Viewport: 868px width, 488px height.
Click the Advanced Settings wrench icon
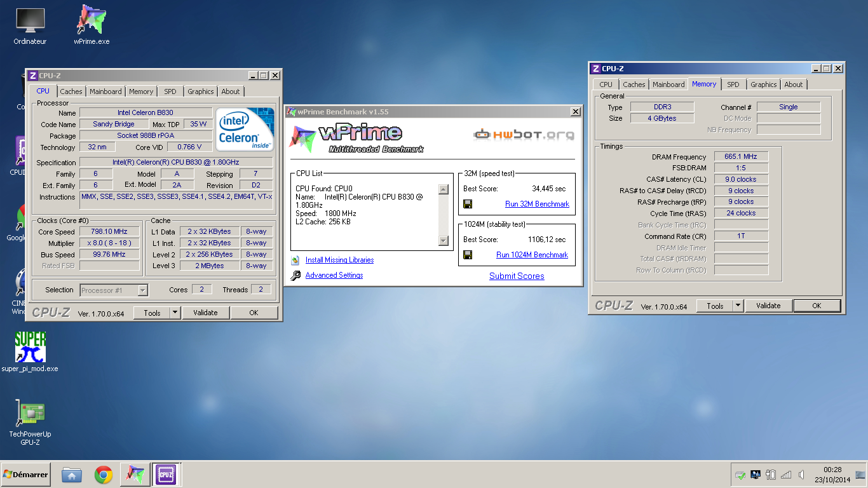pyautogui.click(x=295, y=275)
